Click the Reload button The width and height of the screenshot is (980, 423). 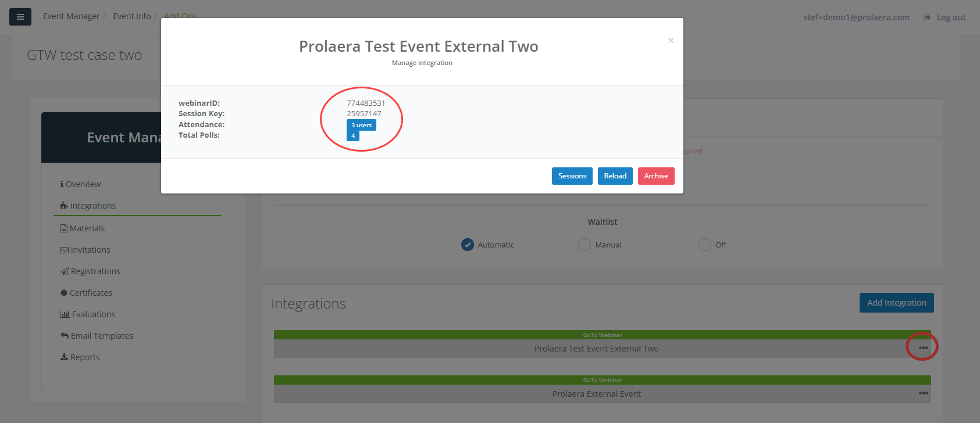615,176
